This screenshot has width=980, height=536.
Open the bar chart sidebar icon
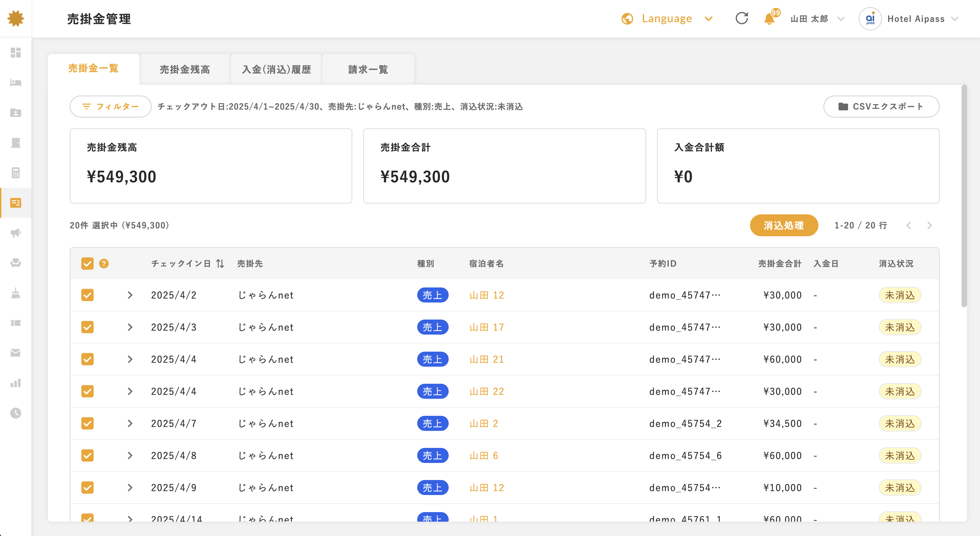(16, 383)
